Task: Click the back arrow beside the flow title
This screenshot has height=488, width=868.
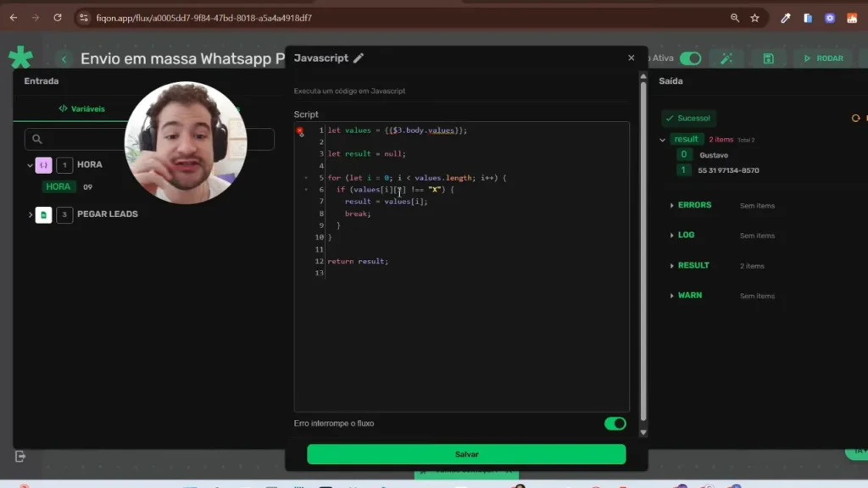Action: coord(64,58)
